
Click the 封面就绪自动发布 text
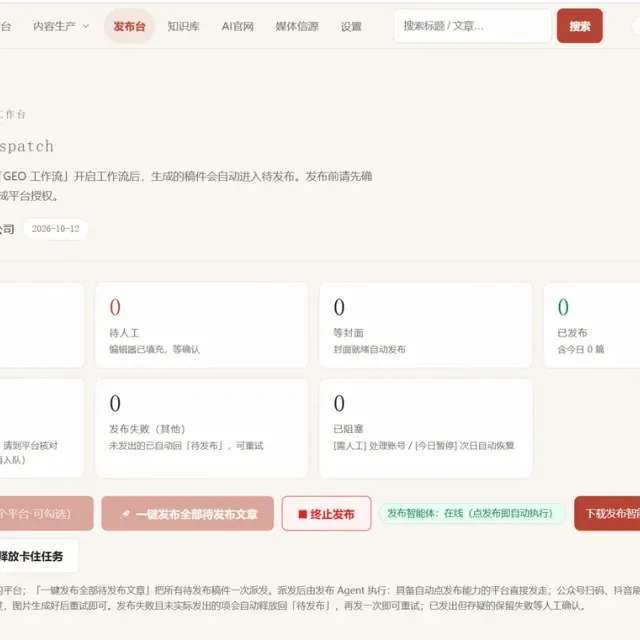pos(369,349)
